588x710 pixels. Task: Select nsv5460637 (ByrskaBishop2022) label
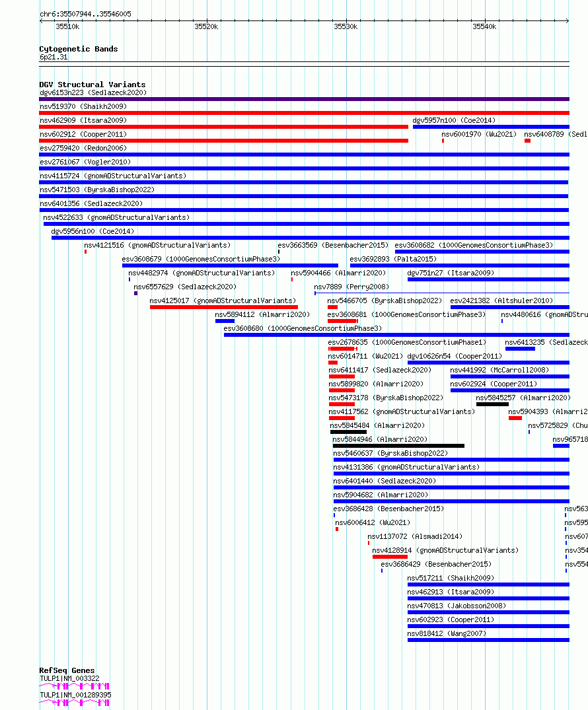(390, 453)
